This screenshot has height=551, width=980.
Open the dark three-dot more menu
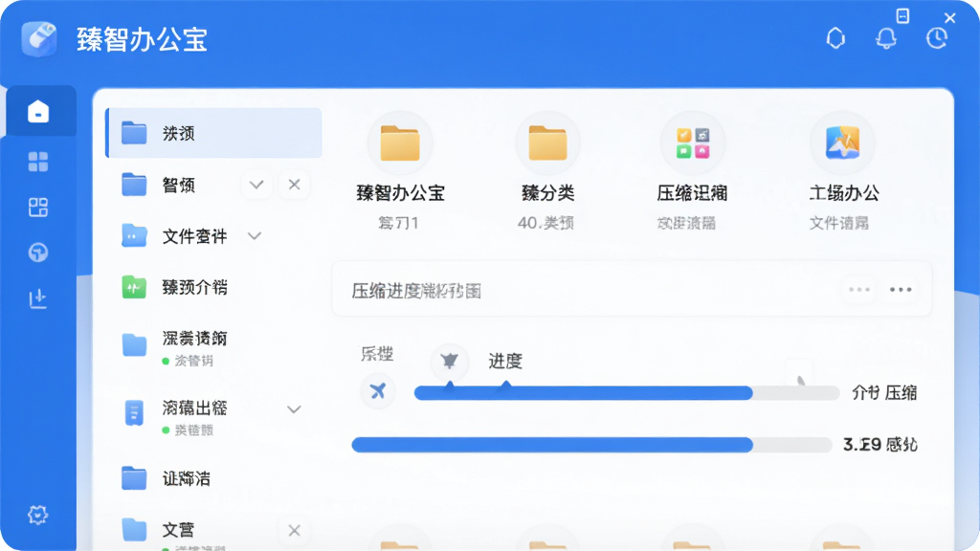[x=901, y=289]
